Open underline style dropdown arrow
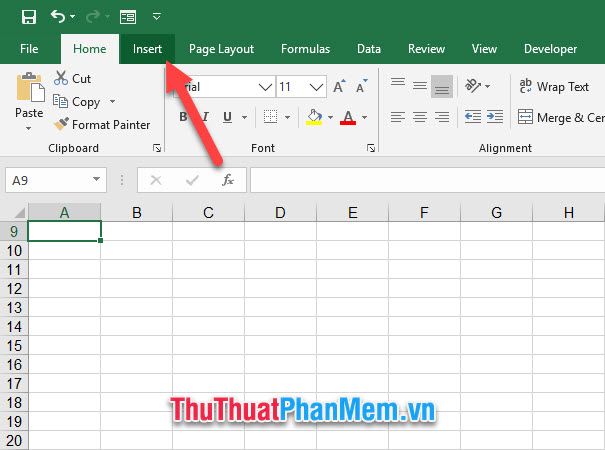The height and width of the screenshot is (450, 605). 244,117
